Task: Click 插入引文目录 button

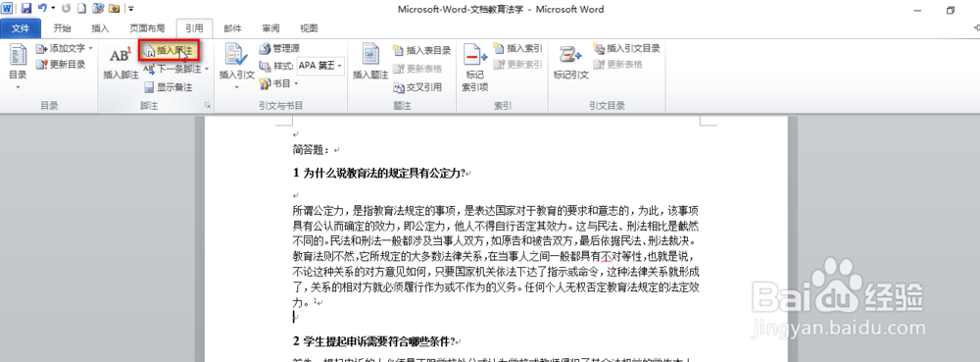Action: pyautogui.click(x=626, y=48)
